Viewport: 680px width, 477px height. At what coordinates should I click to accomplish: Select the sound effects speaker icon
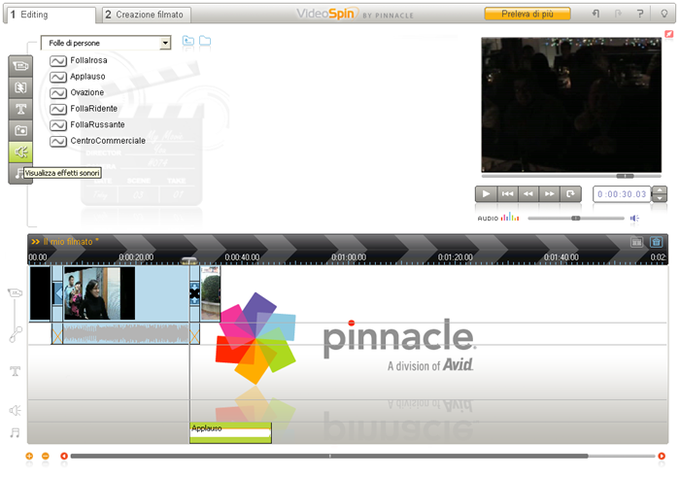[20, 152]
